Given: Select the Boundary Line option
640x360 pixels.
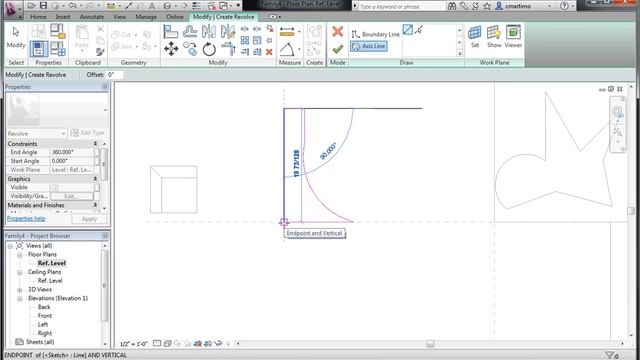Looking at the screenshot, I should pyautogui.click(x=375, y=34).
